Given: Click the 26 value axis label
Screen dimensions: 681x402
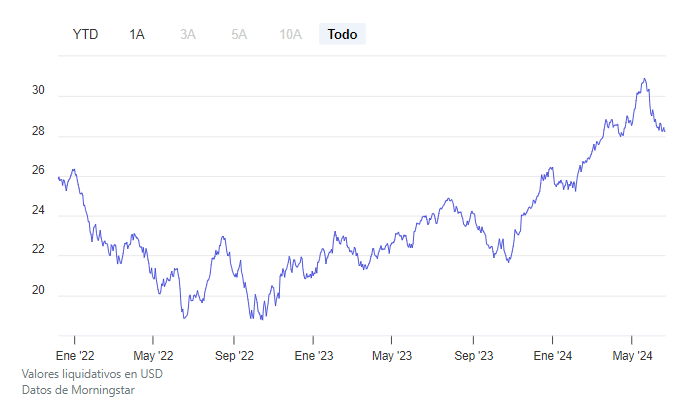Looking at the screenshot, I should click(39, 171).
